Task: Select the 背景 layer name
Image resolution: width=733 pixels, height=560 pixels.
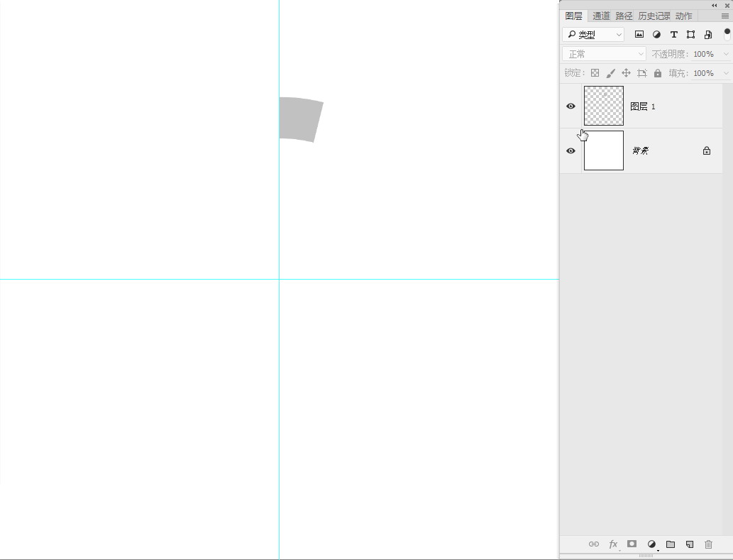Action: pyautogui.click(x=641, y=150)
